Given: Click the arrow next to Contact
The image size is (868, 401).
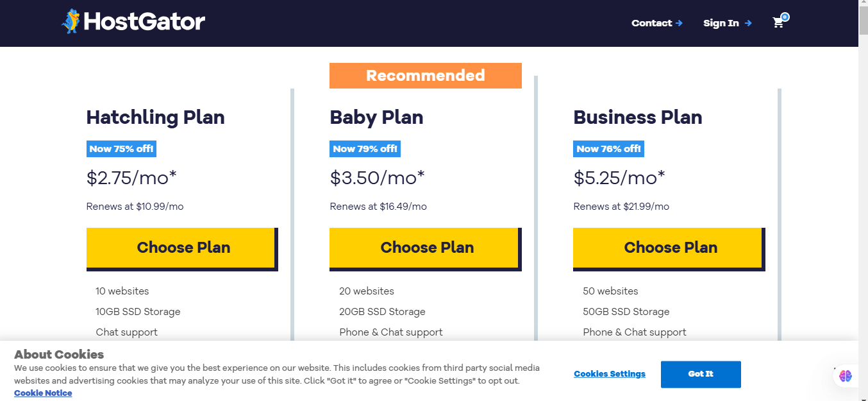Looking at the screenshot, I should pyautogui.click(x=679, y=23).
